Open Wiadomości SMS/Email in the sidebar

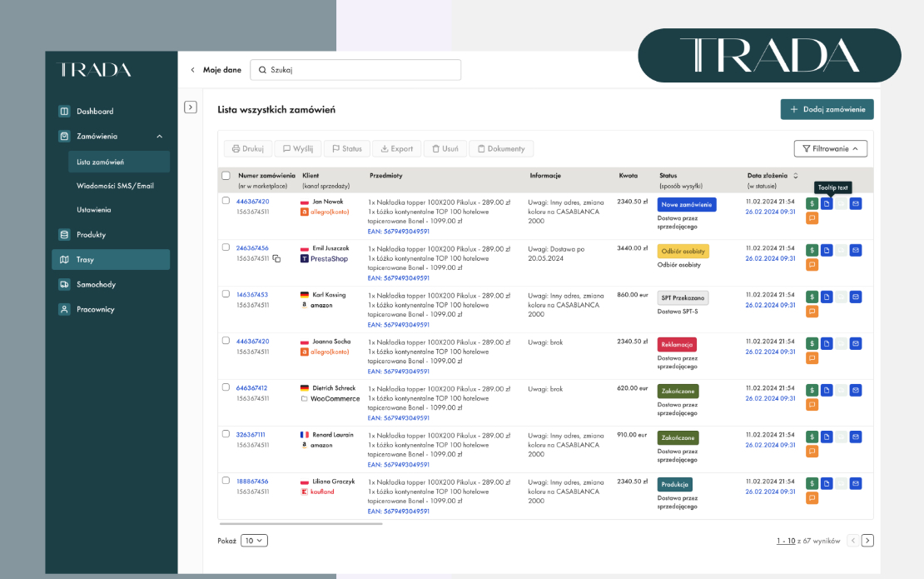tap(119, 186)
